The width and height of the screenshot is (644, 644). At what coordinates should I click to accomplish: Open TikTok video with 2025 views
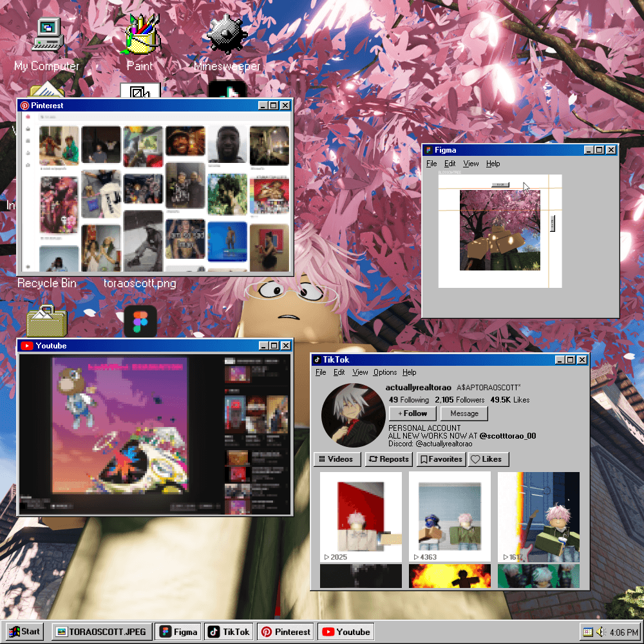[x=361, y=516]
